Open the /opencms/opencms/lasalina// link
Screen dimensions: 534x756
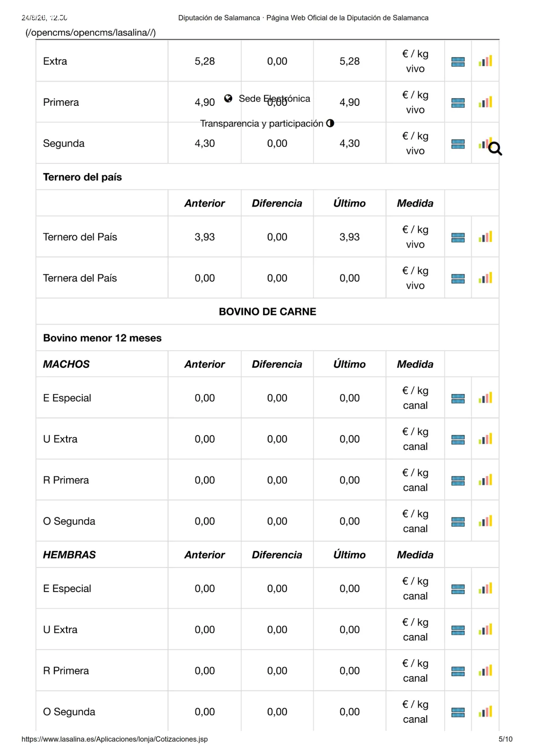tap(91, 33)
